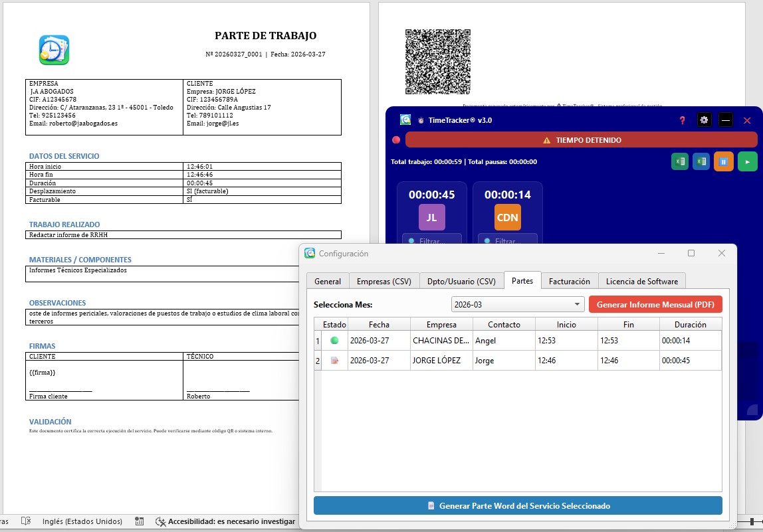Open the Selecciona Mes dropdown
Image resolution: width=763 pixels, height=532 pixels.
[x=517, y=304]
